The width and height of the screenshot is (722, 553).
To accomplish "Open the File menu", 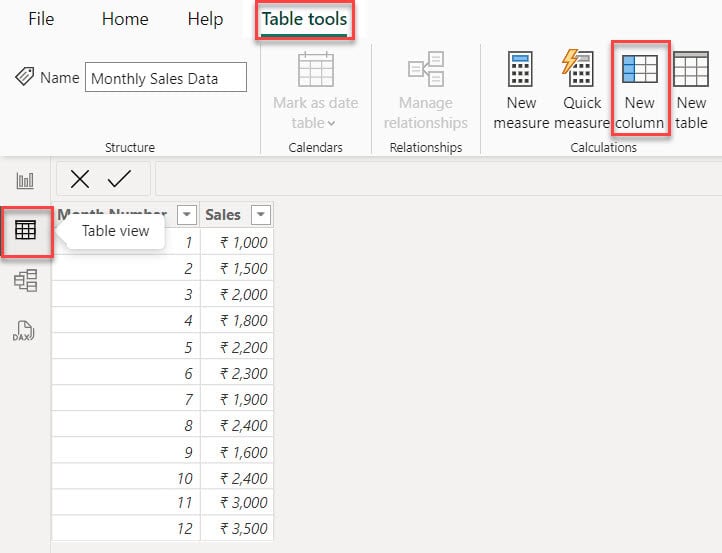I will coord(41,19).
